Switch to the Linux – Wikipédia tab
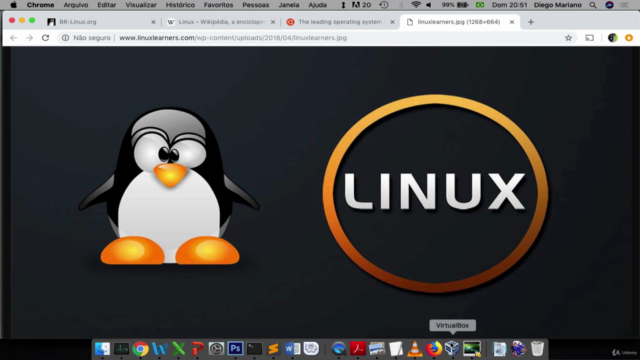 pyautogui.click(x=221, y=22)
